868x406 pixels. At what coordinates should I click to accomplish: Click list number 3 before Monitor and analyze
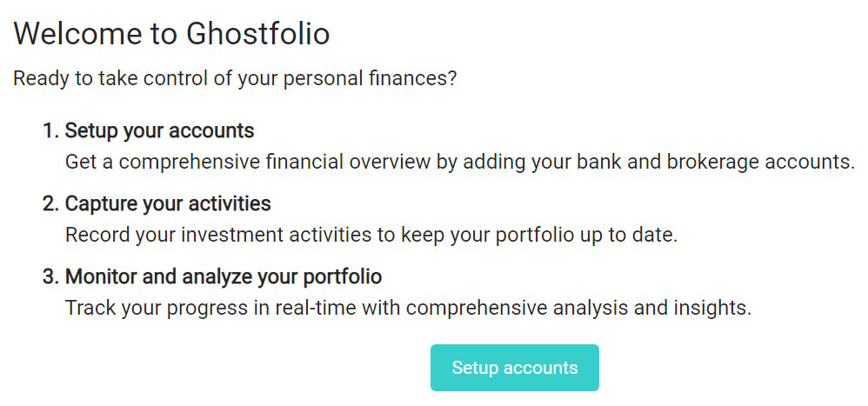pyautogui.click(x=50, y=277)
